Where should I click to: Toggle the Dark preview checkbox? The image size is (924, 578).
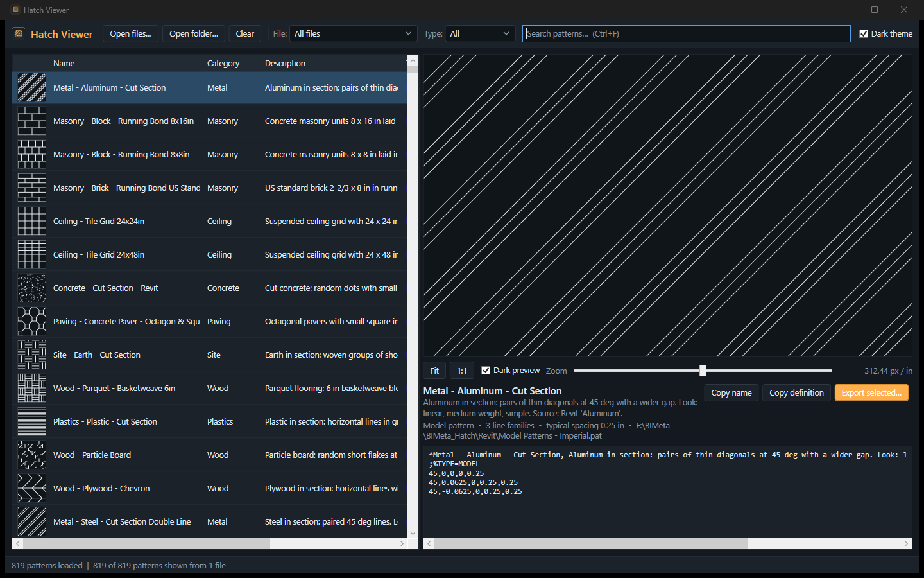486,371
